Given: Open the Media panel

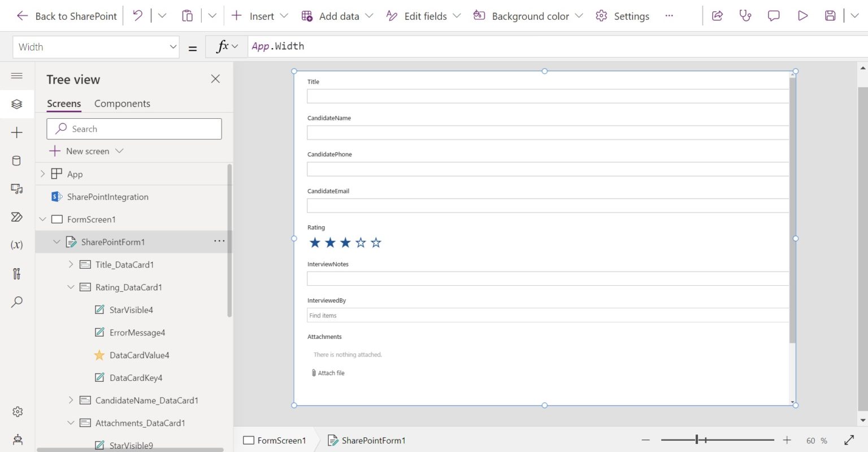Looking at the screenshot, I should tap(17, 189).
